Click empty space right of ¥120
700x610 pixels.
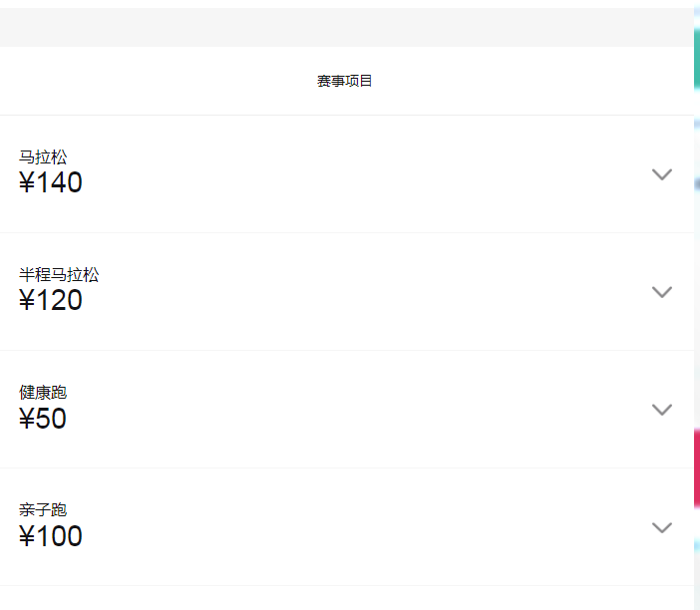pyautogui.click(x=349, y=301)
